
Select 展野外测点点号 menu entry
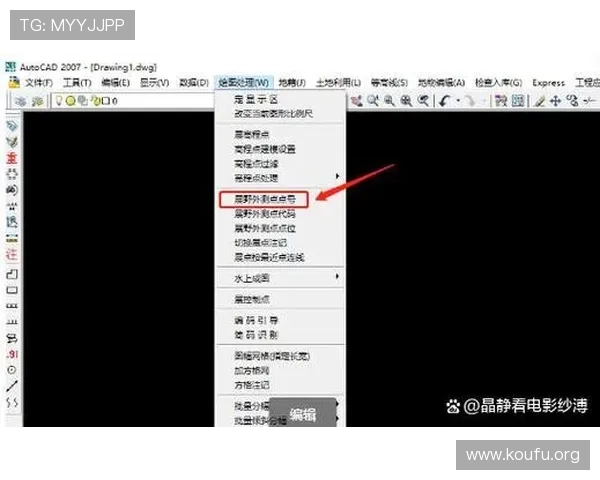click(281, 199)
